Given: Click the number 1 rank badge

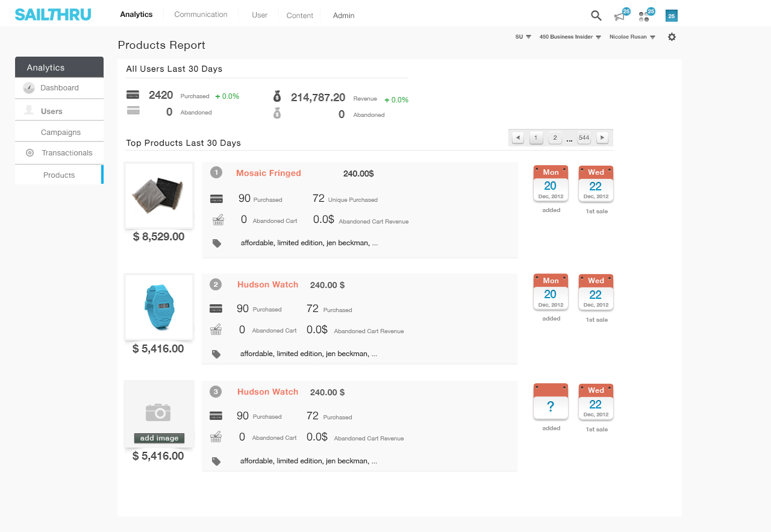Looking at the screenshot, I should click(x=216, y=173).
